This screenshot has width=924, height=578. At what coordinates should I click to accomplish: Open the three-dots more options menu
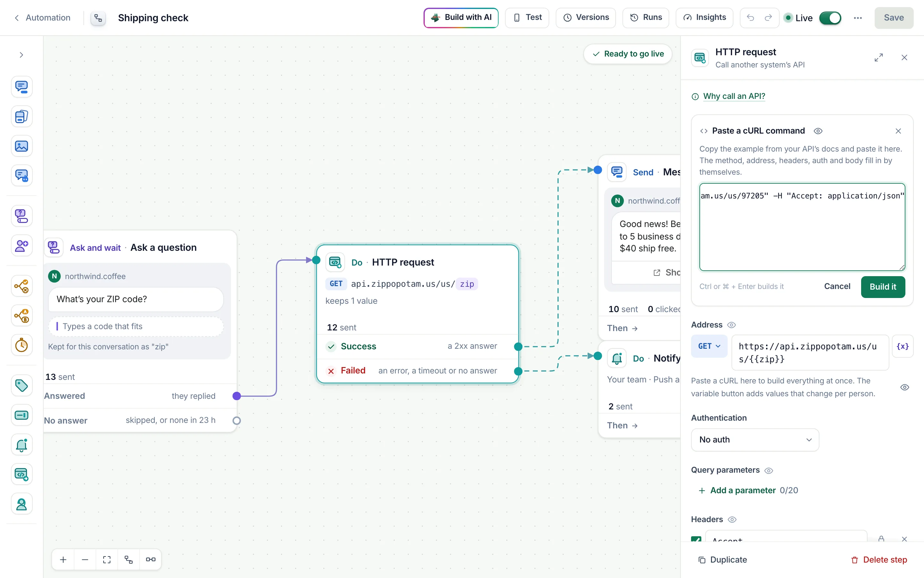(858, 18)
